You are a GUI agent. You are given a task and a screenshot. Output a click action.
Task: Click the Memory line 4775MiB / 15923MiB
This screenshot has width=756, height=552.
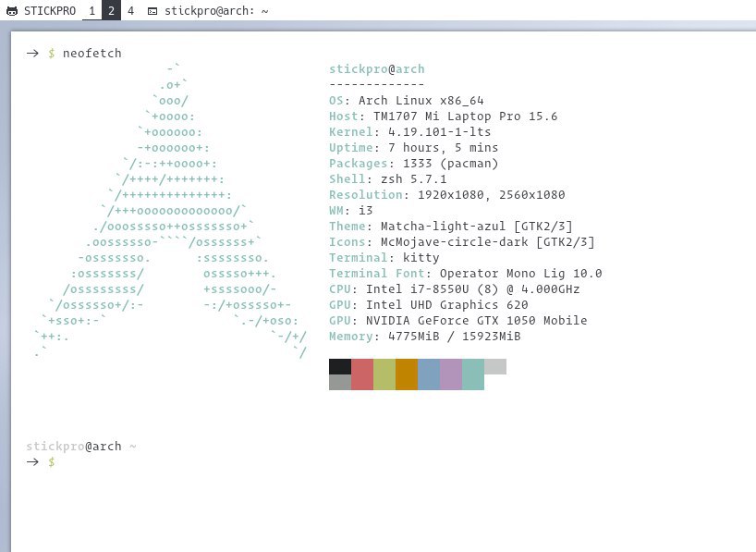pyautogui.click(x=425, y=337)
